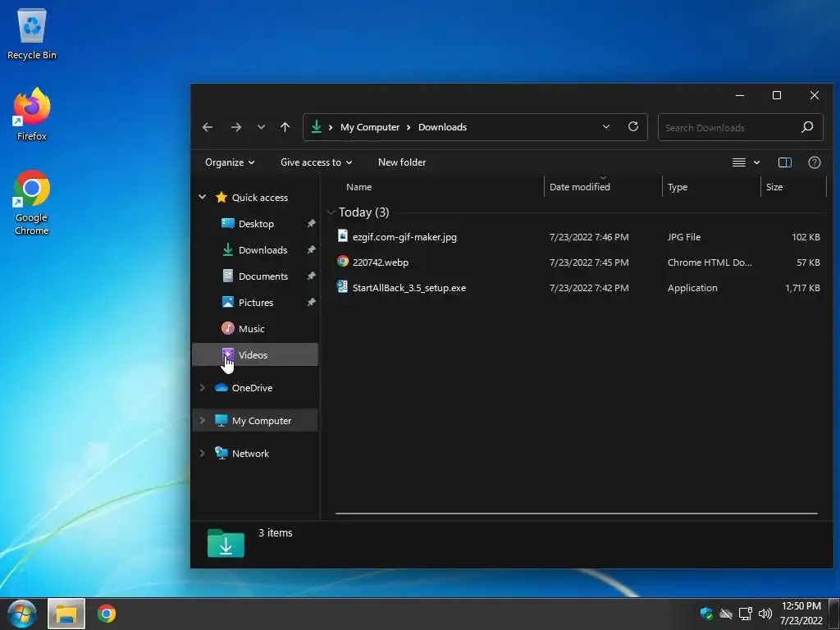Open the Windows Start orb
Image resolution: width=840 pixels, height=630 pixels.
22,614
